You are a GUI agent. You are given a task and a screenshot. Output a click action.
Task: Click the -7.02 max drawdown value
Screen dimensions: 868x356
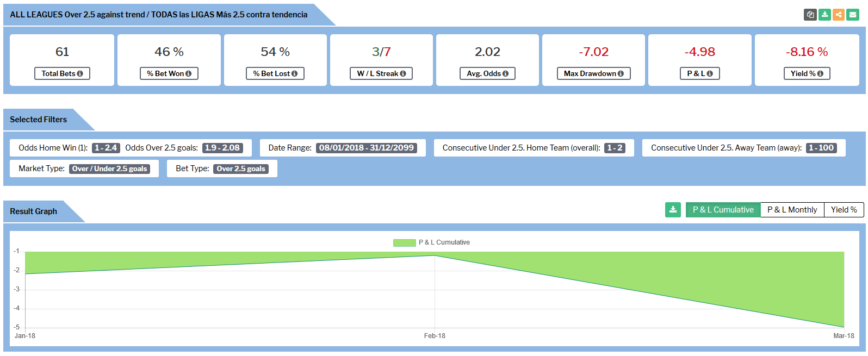pyautogui.click(x=593, y=52)
